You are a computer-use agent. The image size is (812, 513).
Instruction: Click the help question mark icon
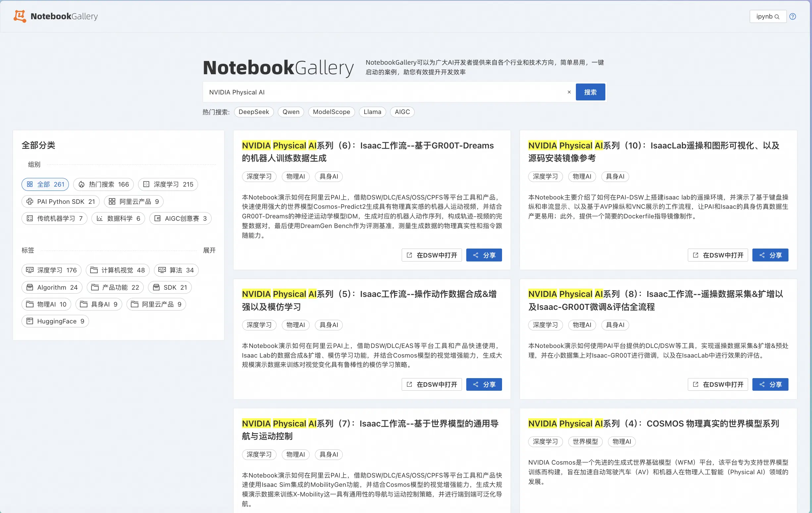[x=793, y=17]
